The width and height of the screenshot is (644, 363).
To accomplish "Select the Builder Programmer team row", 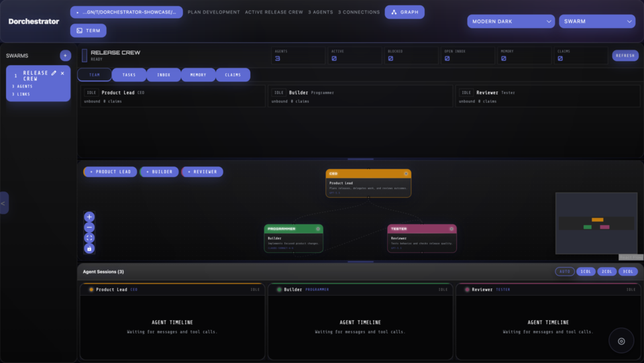I will click(360, 96).
